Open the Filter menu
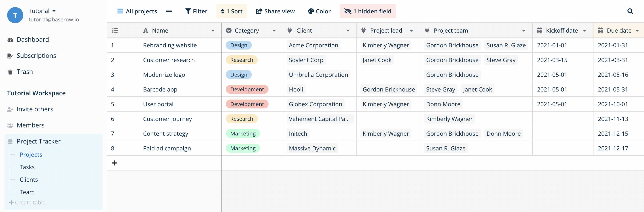This screenshot has height=212, width=644. click(196, 11)
